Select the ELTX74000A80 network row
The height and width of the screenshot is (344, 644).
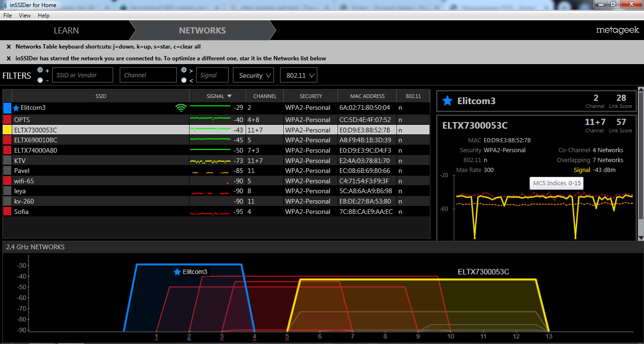pyautogui.click(x=216, y=150)
